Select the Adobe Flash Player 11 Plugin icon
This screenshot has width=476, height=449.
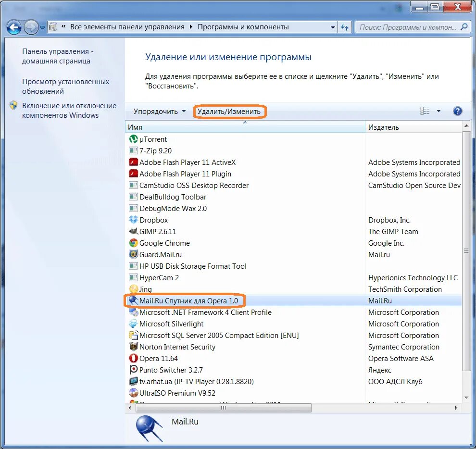(x=133, y=174)
